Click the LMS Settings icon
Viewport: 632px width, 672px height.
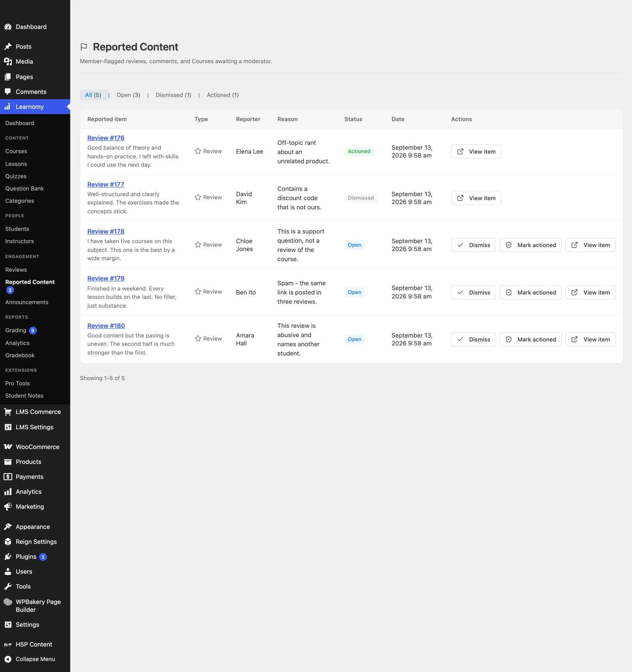tap(8, 427)
